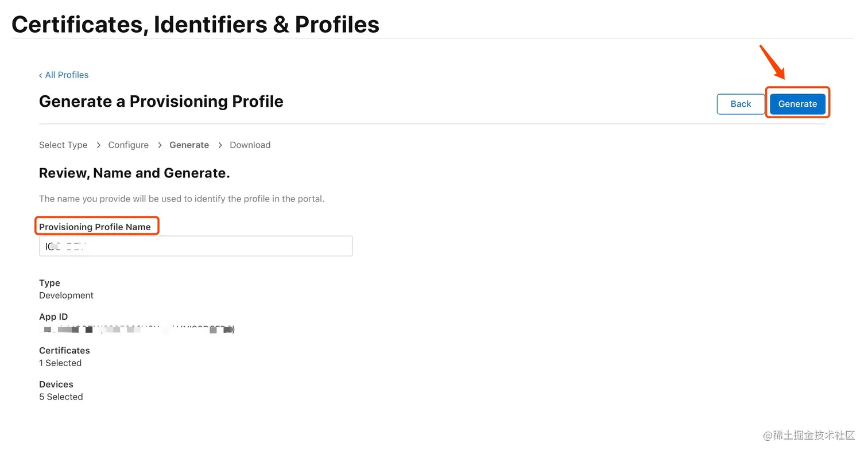Select the Select Type breadcrumb step

click(63, 145)
